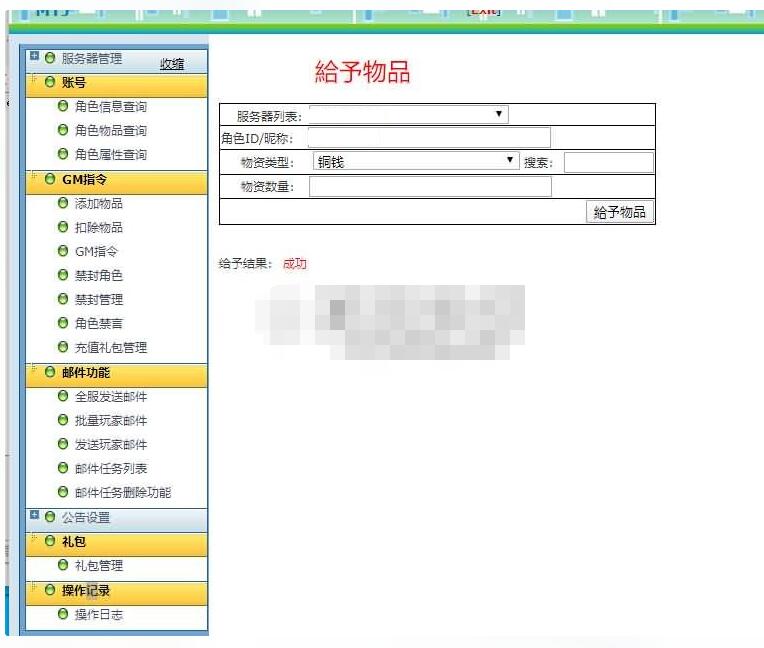Click green icon beside 邮件任务列表
The width and height of the screenshot is (764, 648).
(x=63, y=468)
